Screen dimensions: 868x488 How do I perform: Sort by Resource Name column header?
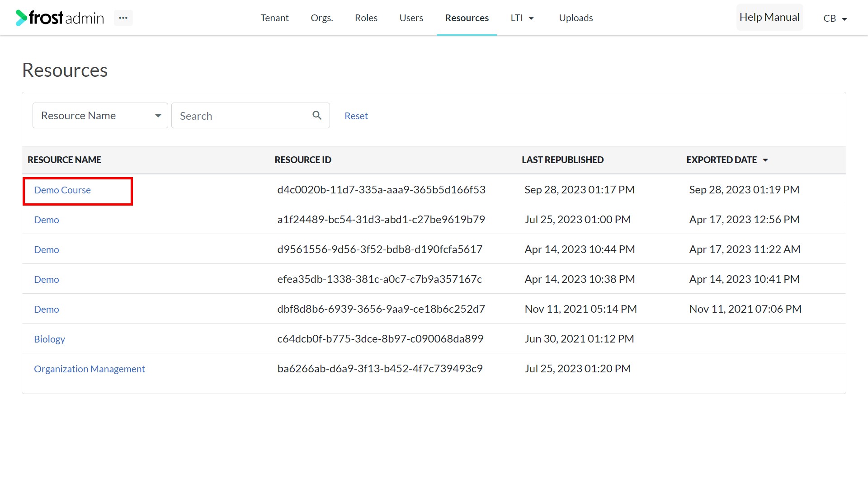point(64,160)
